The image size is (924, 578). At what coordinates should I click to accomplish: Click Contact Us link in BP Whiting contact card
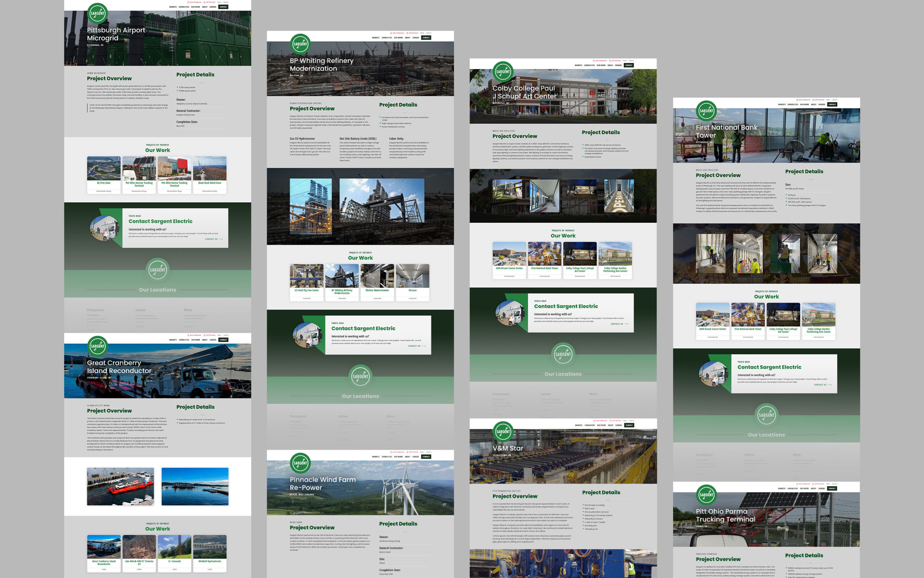(417, 346)
